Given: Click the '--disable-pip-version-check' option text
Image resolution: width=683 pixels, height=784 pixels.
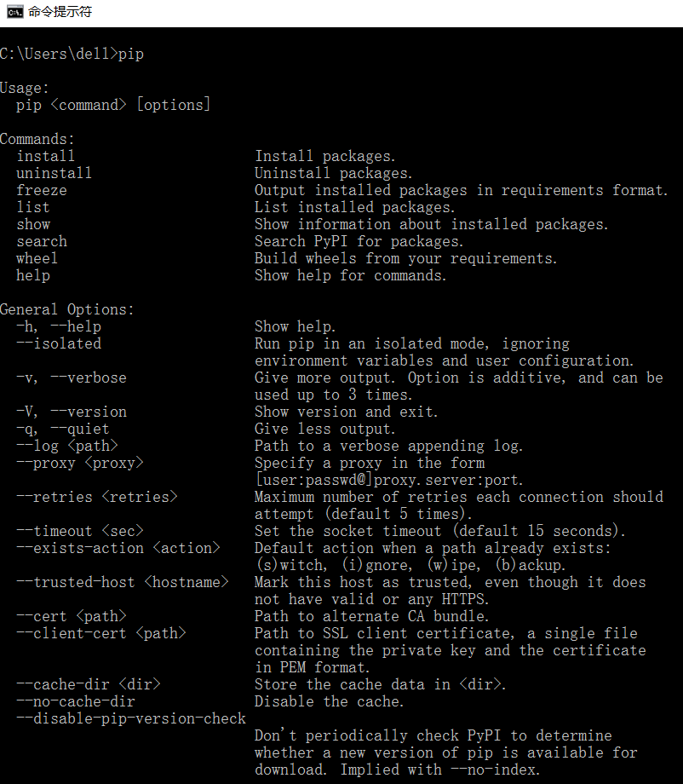Looking at the screenshot, I should (x=131, y=718).
